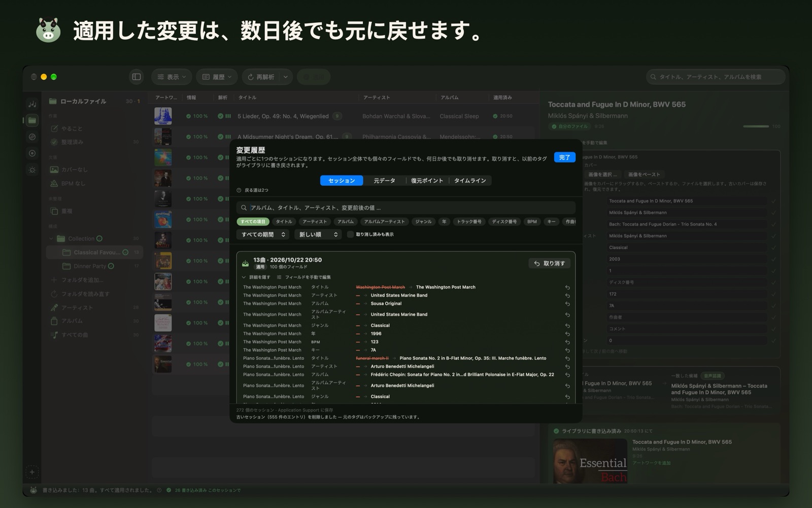Image resolution: width=812 pixels, height=508 pixels.
Task: Open the 表示 toolbar dropdown
Action: point(172,77)
